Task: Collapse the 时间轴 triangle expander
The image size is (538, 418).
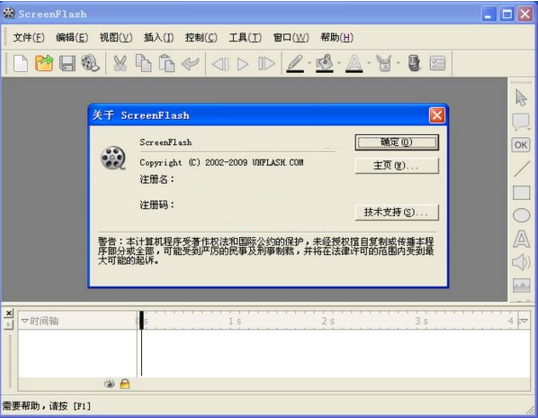Action: (x=25, y=321)
